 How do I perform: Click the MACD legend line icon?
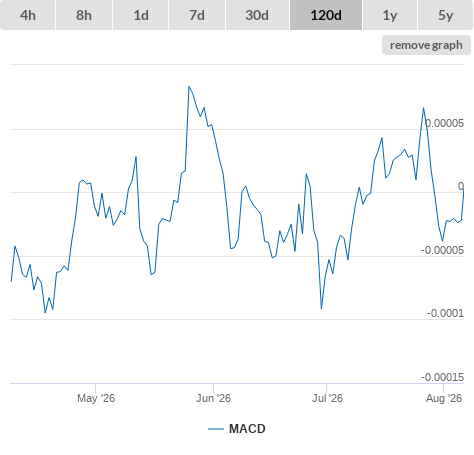point(216,429)
